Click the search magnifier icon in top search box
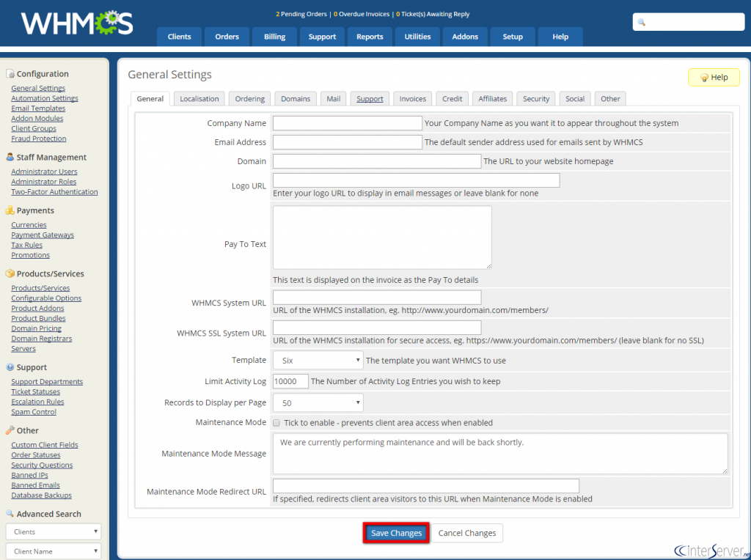Viewport: 751px width, 560px height. pyautogui.click(x=642, y=22)
